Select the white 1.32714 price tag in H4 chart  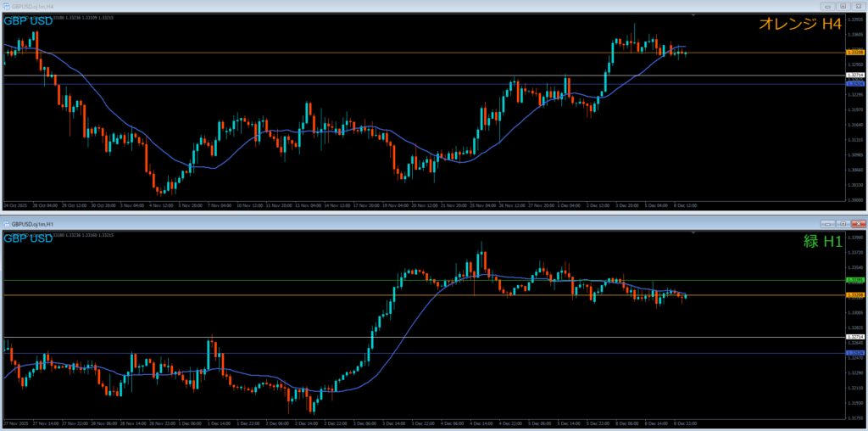(x=854, y=75)
